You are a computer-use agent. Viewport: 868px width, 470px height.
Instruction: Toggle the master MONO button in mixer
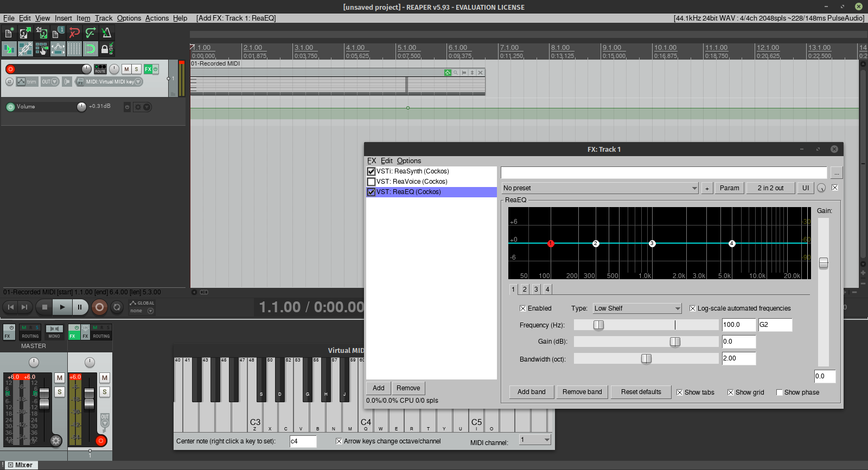click(54, 332)
